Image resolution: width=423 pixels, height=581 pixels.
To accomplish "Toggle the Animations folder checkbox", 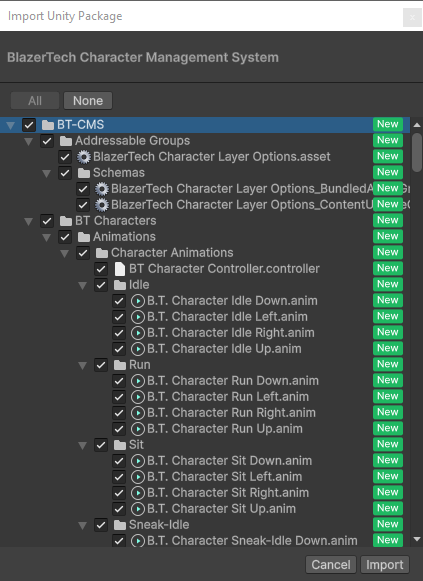I will (65, 237).
